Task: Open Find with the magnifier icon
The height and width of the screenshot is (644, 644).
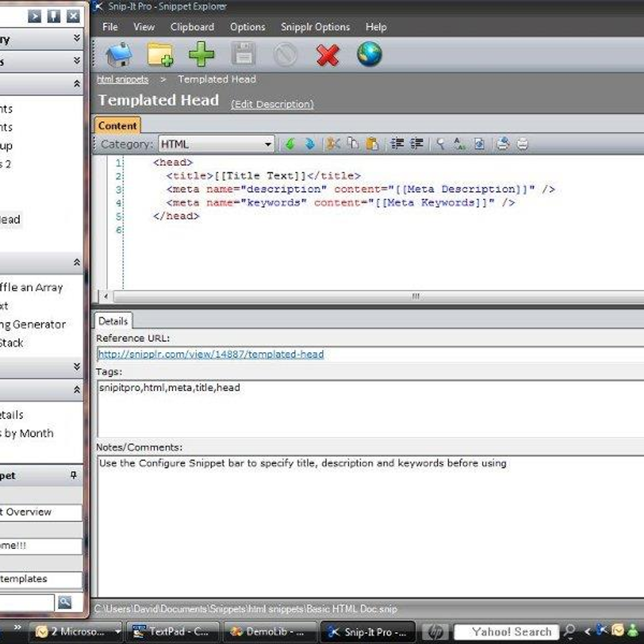Action: 440,144
